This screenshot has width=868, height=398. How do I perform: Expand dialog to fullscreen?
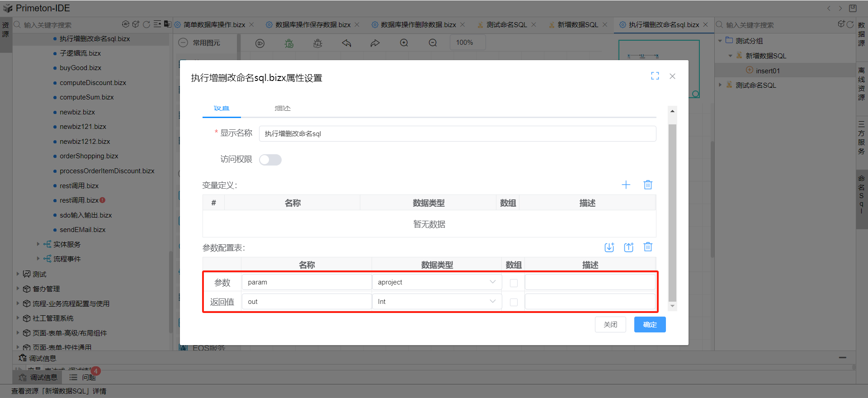[x=655, y=76]
